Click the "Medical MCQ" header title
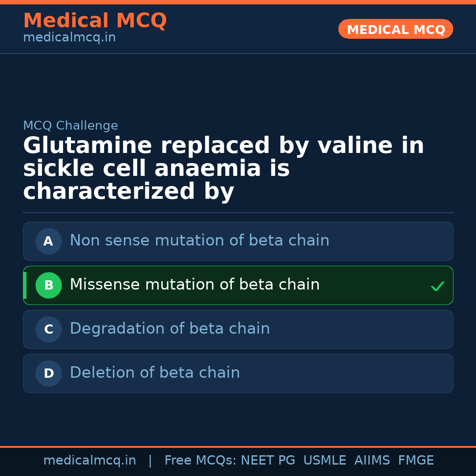This screenshot has height=476, width=476. (x=95, y=21)
